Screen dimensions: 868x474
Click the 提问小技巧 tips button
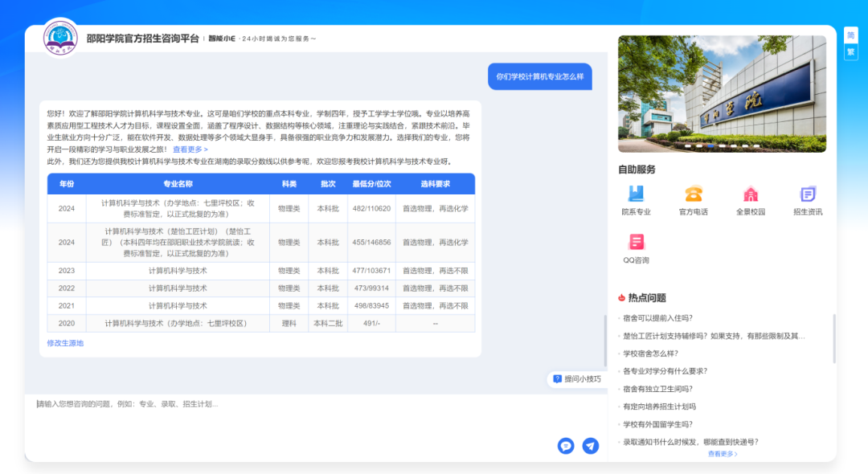coord(576,379)
